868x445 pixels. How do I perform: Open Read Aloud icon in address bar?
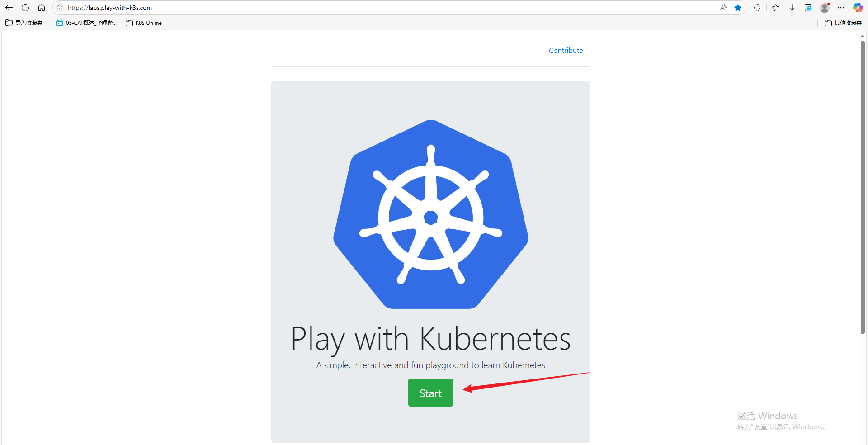coord(723,8)
